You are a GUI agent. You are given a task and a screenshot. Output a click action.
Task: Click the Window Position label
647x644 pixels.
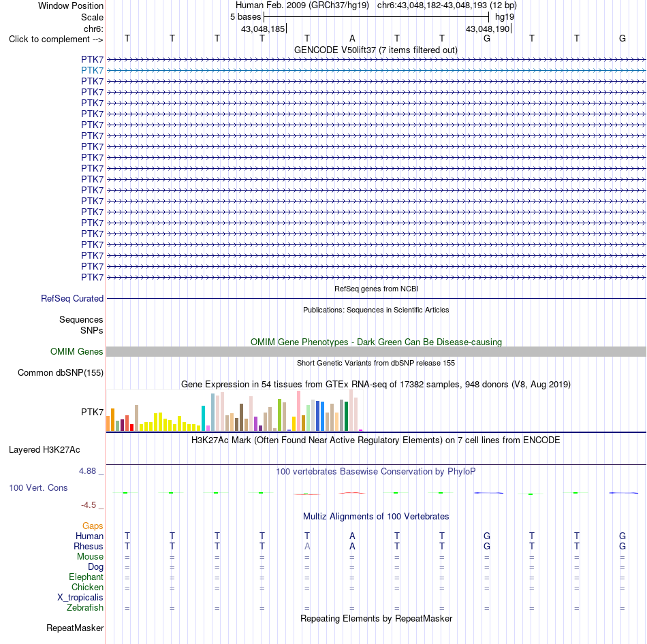click(71, 5)
